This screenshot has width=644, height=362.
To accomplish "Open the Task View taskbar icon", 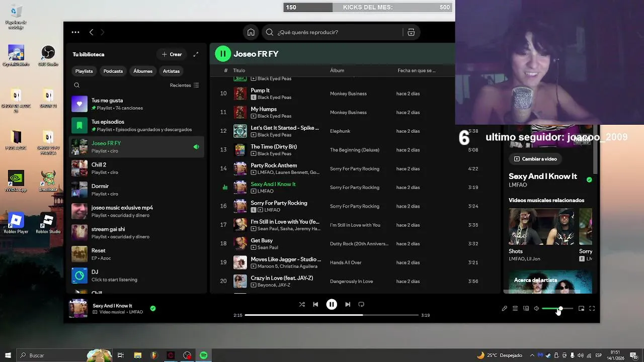I will [121, 355].
